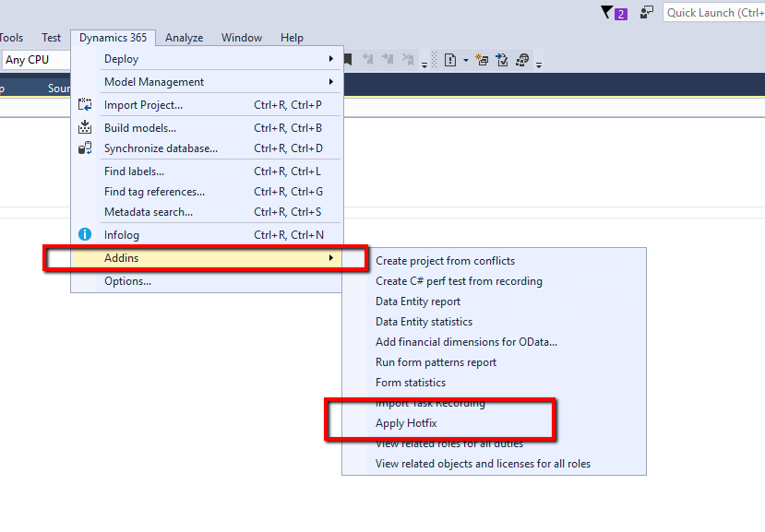Image resolution: width=765 pixels, height=532 pixels.
Task: Select Run form patterns report
Action: 495,362
